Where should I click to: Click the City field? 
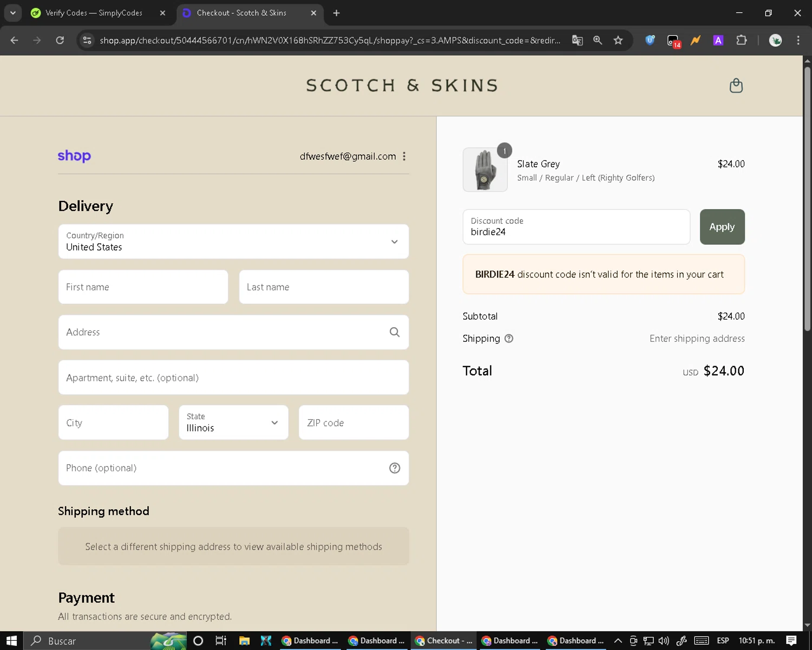coord(113,422)
